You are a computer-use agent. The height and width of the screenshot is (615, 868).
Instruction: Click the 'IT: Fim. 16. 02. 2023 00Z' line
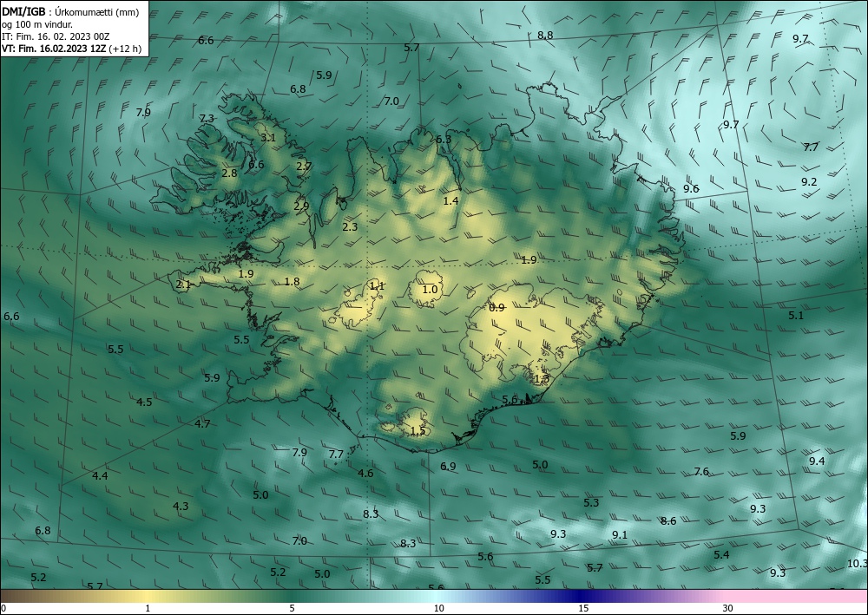tap(56, 36)
